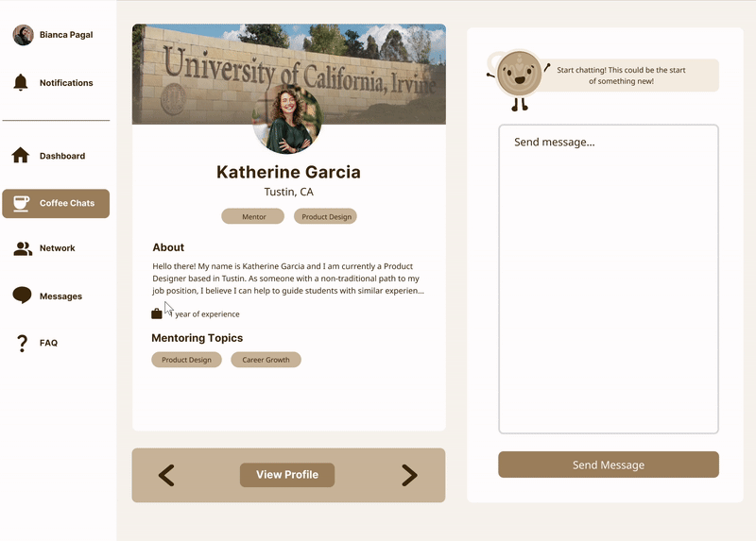
Task: Open the Notifications menu item
Action: [56, 83]
